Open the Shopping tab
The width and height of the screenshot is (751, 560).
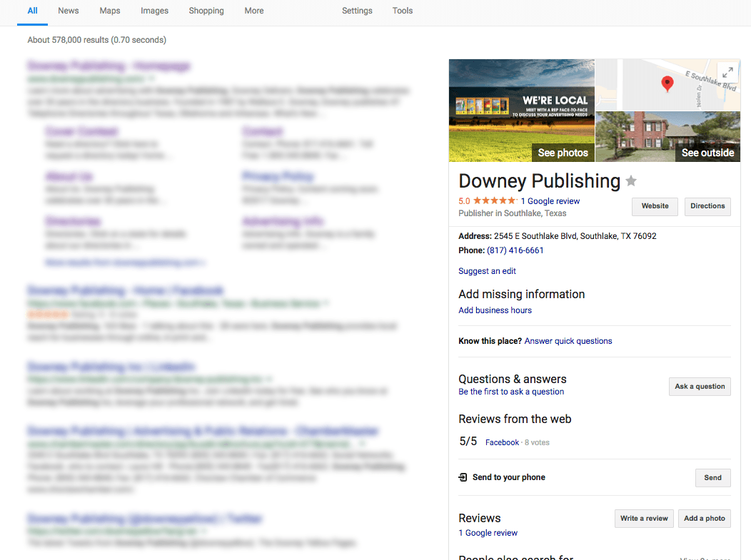[206, 11]
